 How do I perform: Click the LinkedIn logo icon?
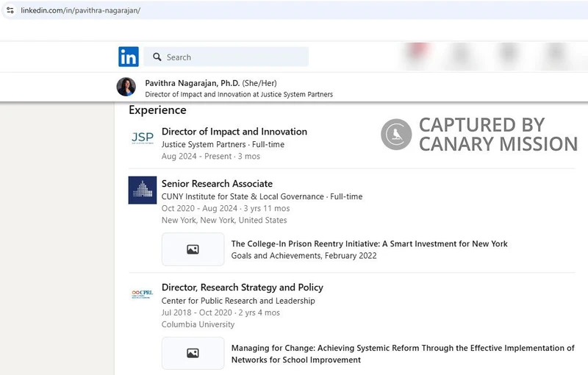click(129, 57)
